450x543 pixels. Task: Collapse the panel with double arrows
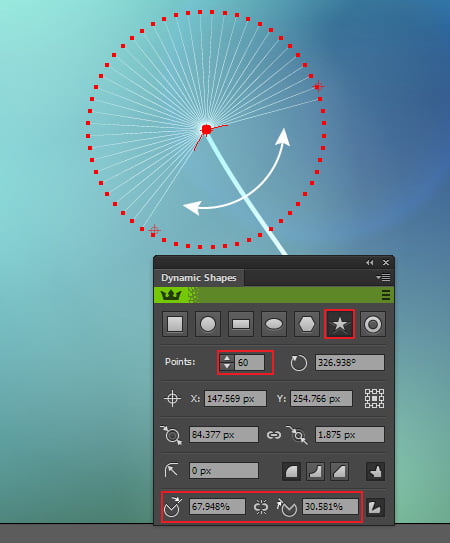[x=370, y=263]
